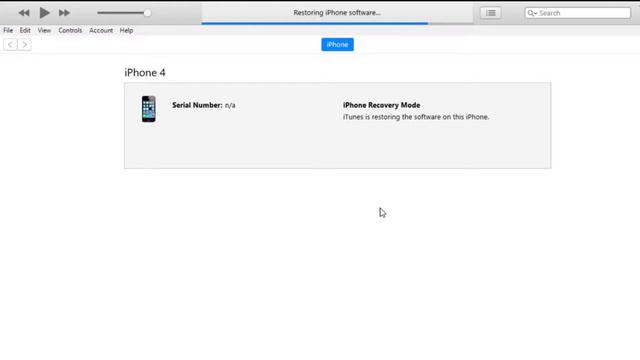This screenshot has height=360, width=640.
Task: Open the list view icon button
Action: [x=491, y=13]
